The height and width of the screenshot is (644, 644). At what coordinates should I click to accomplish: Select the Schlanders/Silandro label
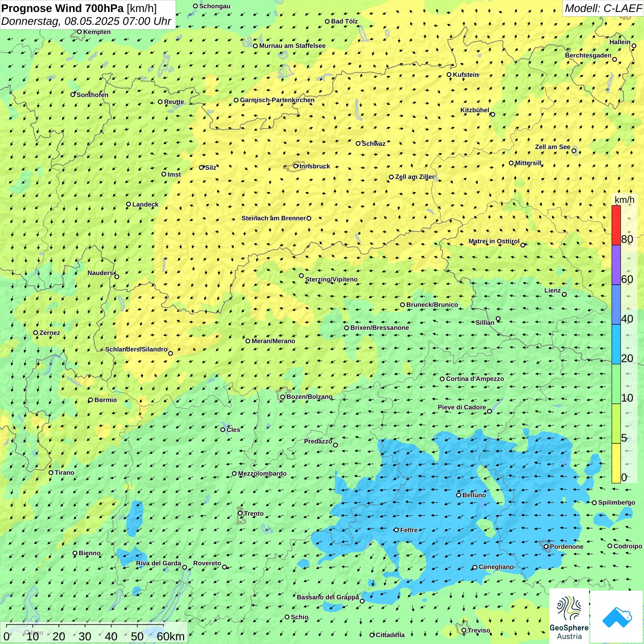136,349
